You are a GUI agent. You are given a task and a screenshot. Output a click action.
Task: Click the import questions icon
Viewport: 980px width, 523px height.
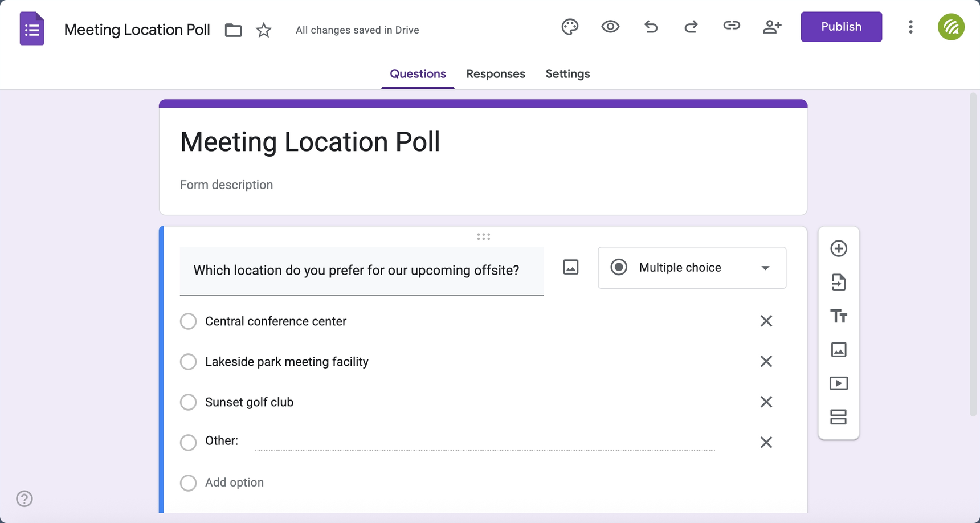pyautogui.click(x=839, y=282)
